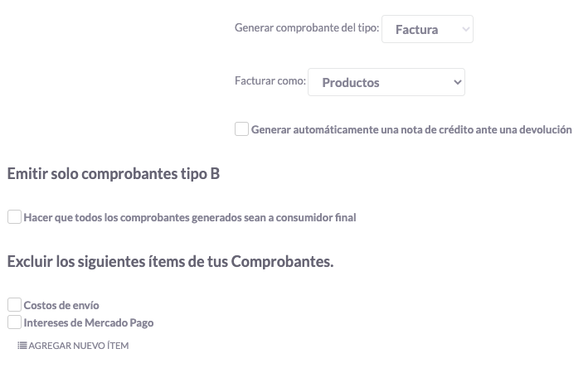This screenshot has height=373, width=588.
Task: Select the 'Productos' text in the billing selector
Action: click(351, 83)
